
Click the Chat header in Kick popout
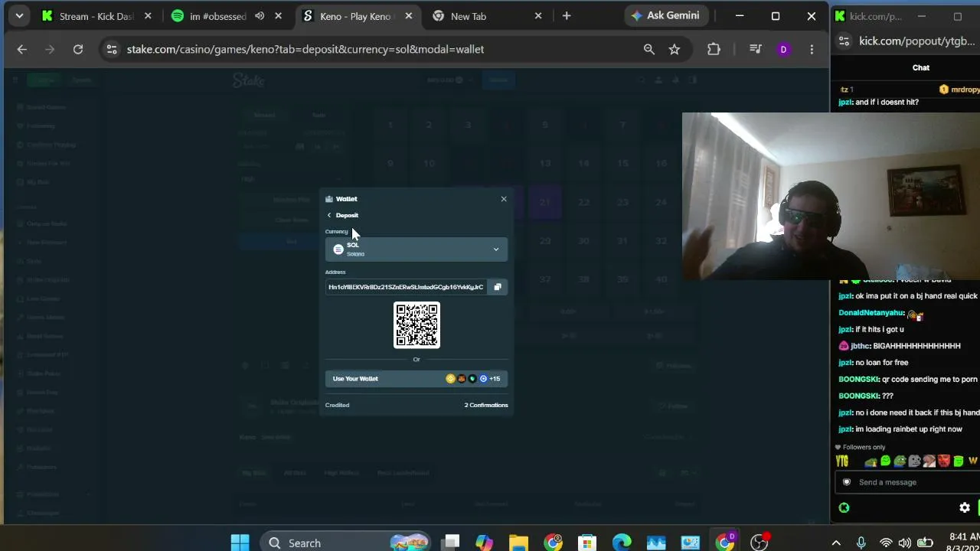[921, 67]
